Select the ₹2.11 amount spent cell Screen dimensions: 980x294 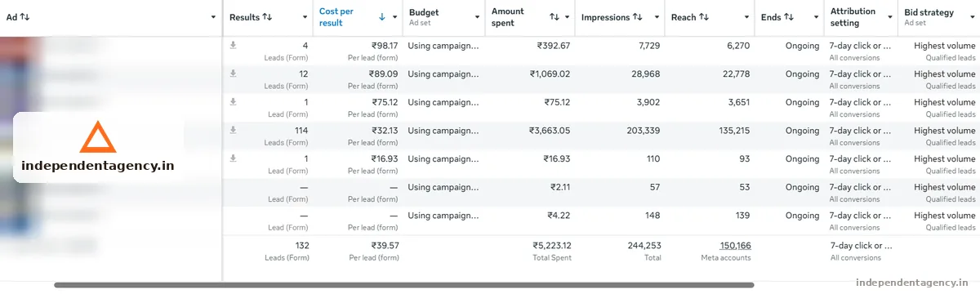[560, 187]
